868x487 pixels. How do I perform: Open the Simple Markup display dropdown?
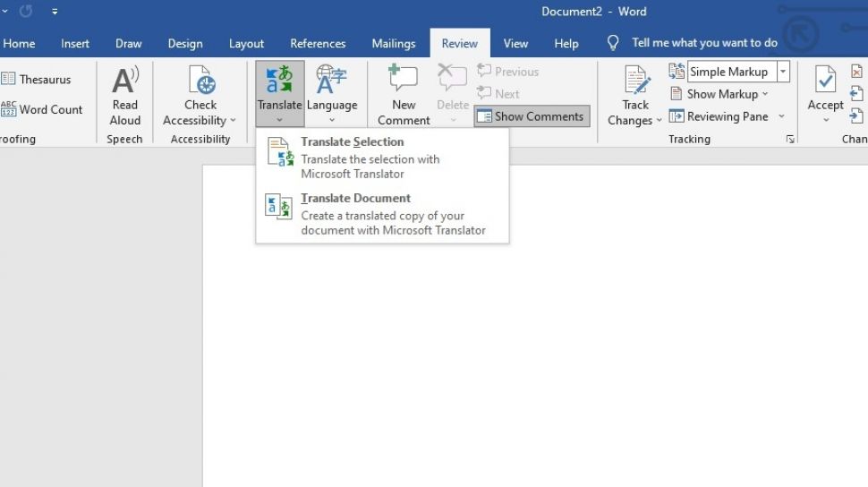[x=783, y=72]
